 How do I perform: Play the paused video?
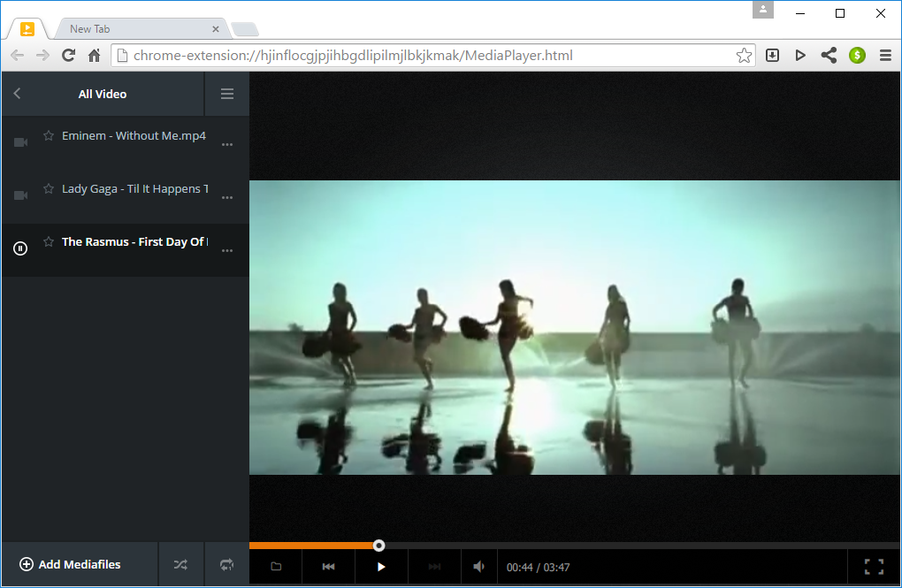tap(381, 567)
